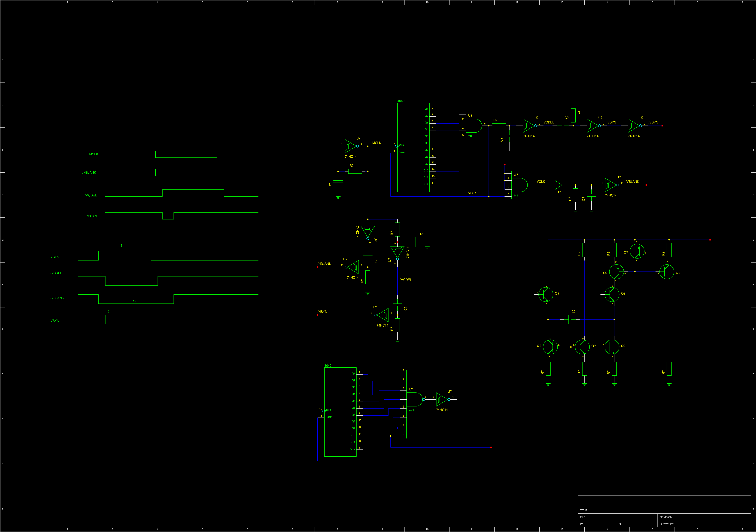756x532 pixels.
Task: Select the red endpoint on the transistor supply rail
Action: 710,240
